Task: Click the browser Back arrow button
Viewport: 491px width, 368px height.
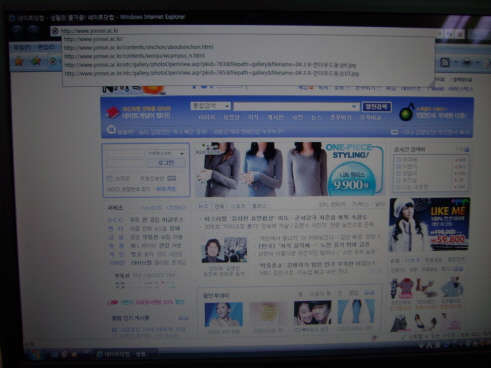Action: point(17,31)
